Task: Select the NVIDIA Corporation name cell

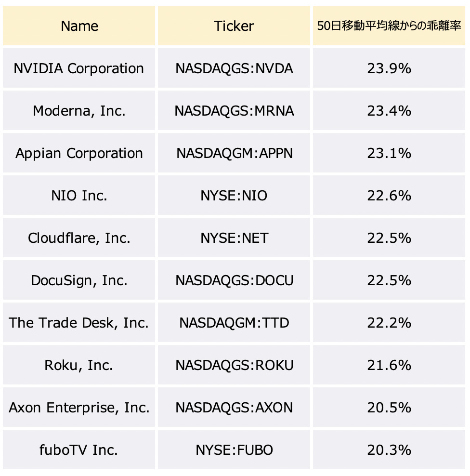Action: pos(79,68)
